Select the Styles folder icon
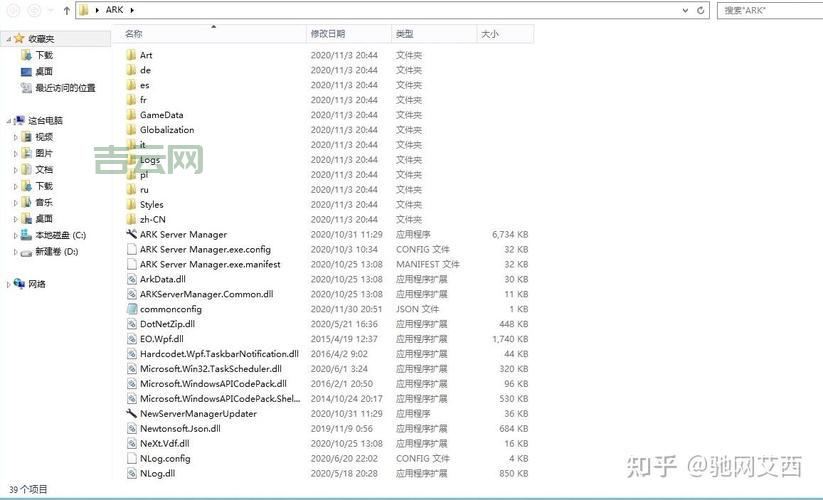This screenshot has width=823, height=500. (131, 205)
